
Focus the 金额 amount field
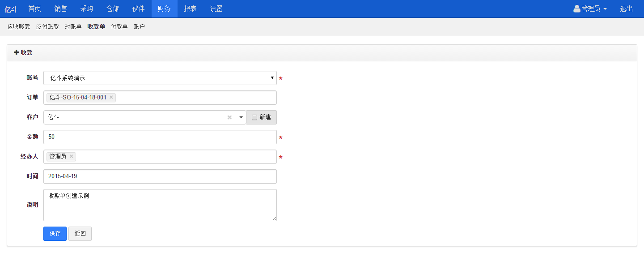[160, 137]
